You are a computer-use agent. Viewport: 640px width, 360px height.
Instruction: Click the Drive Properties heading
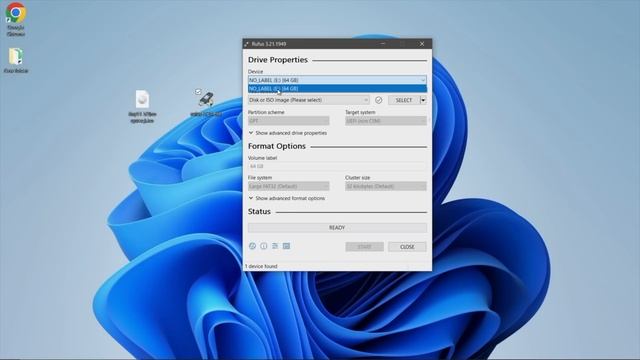point(278,60)
